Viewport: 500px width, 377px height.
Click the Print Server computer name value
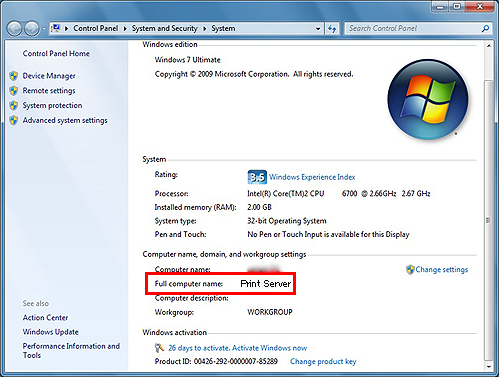pos(266,284)
